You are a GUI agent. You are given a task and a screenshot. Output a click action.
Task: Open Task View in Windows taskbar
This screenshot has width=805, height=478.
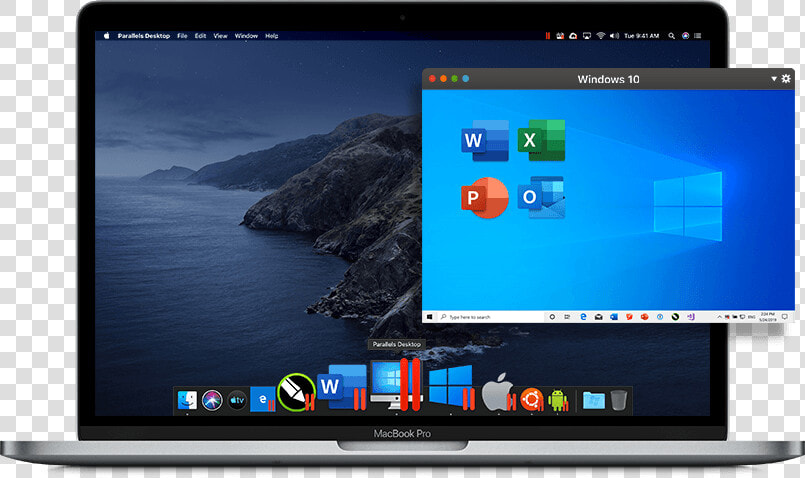click(567, 317)
